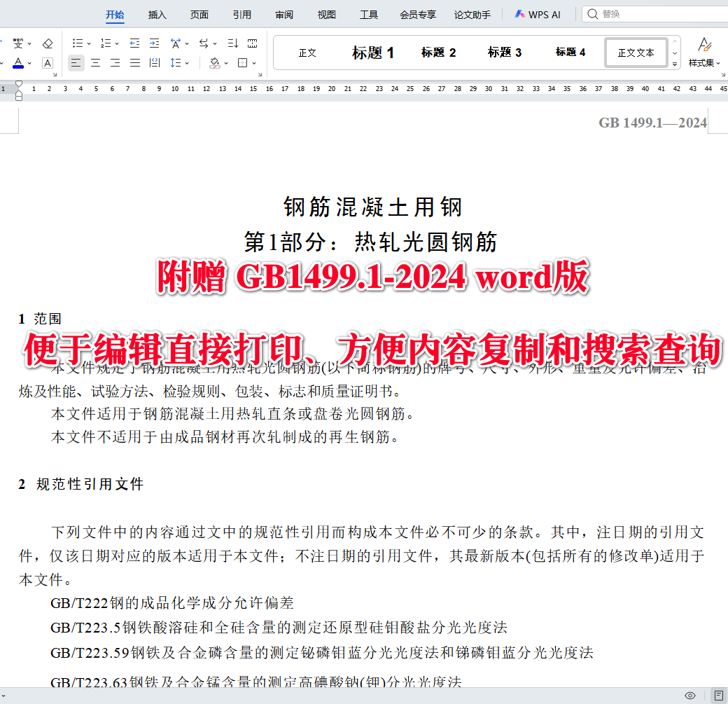Open the 工具 tab

tap(369, 15)
